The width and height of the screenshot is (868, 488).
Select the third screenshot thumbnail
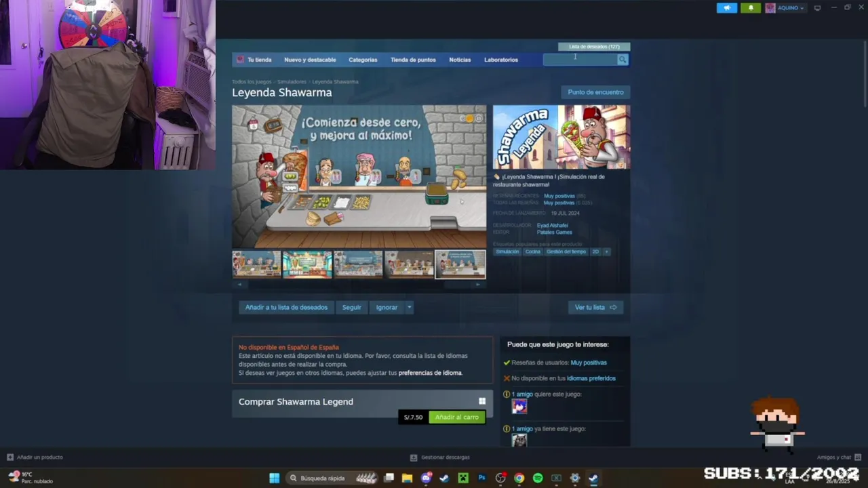[x=358, y=264]
